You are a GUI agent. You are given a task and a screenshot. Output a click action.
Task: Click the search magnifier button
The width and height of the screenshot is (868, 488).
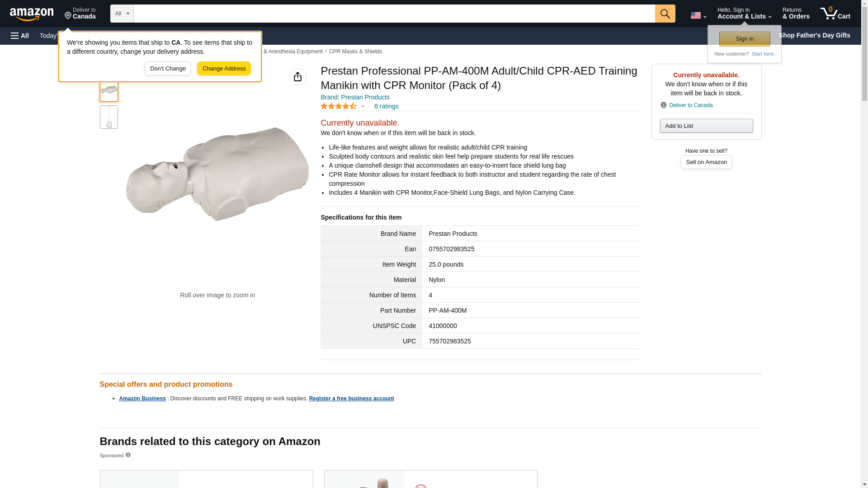point(665,14)
